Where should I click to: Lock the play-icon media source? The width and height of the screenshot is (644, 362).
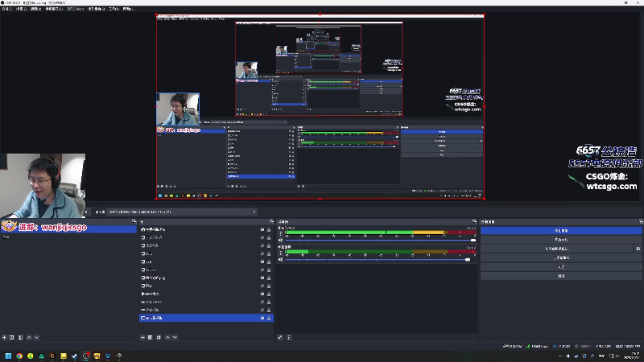tap(269, 294)
